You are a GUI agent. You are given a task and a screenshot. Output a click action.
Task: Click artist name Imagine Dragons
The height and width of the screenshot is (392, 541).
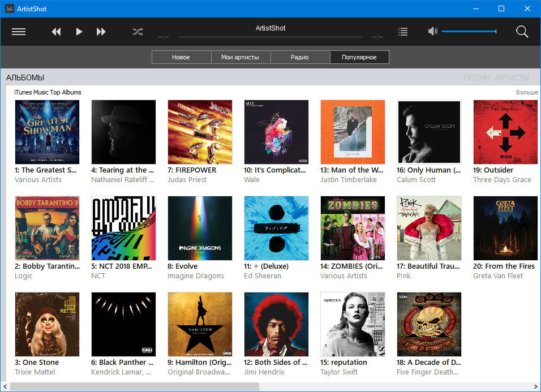tap(196, 276)
